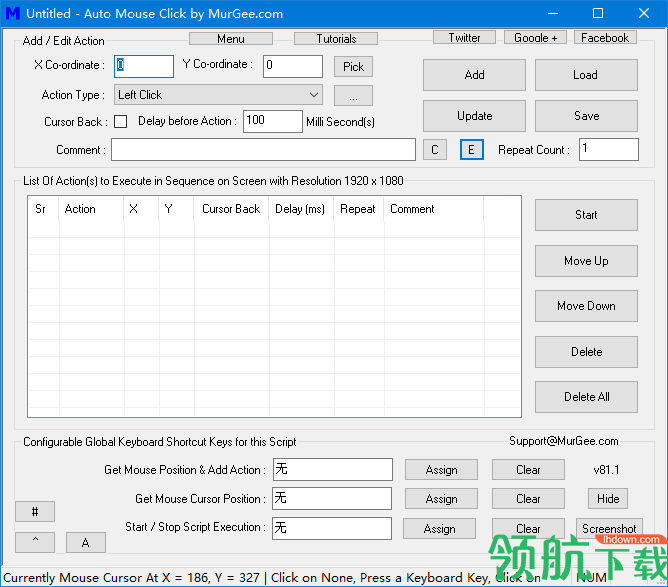Click the Comment column header
Viewport: 668px width, 587px height.
[x=434, y=209]
